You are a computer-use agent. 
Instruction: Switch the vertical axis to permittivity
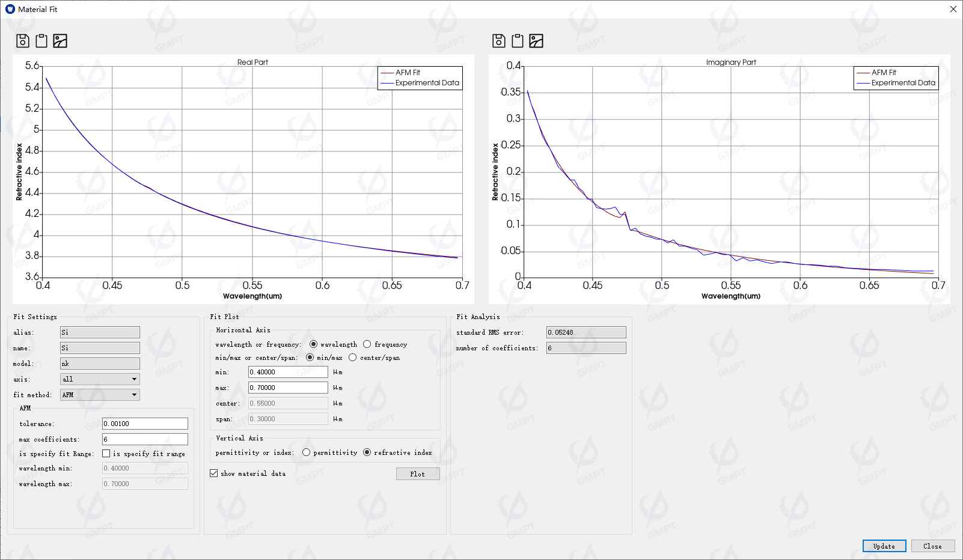[307, 452]
